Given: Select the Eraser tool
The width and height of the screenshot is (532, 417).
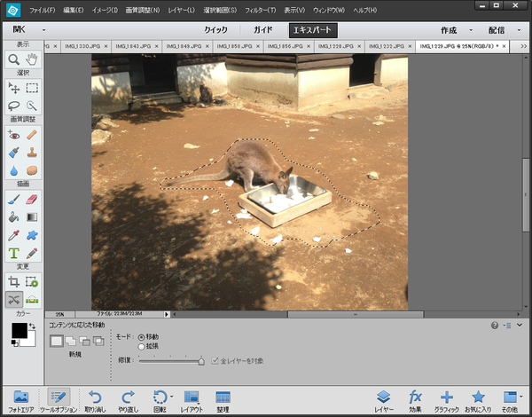Looking at the screenshot, I should pyautogui.click(x=32, y=200).
